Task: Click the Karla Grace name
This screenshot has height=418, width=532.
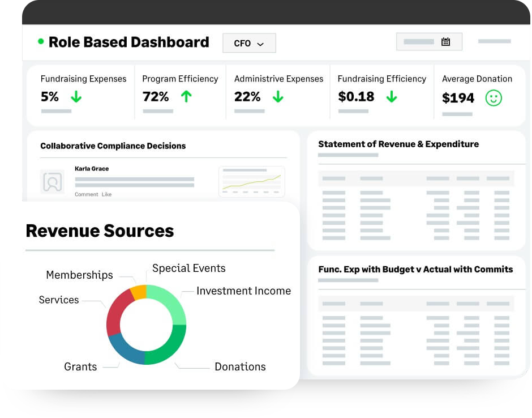Action: (92, 169)
